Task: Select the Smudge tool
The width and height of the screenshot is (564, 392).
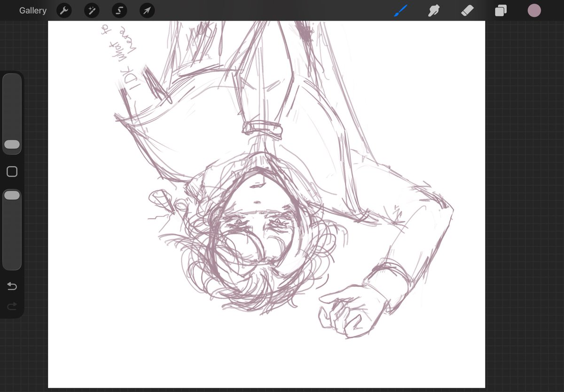Action: [434, 10]
